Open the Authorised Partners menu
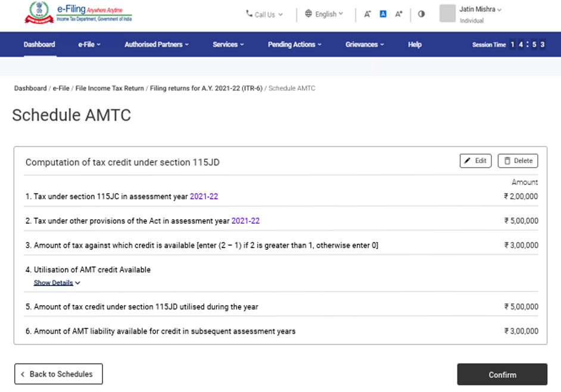561x392 pixels. [156, 45]
